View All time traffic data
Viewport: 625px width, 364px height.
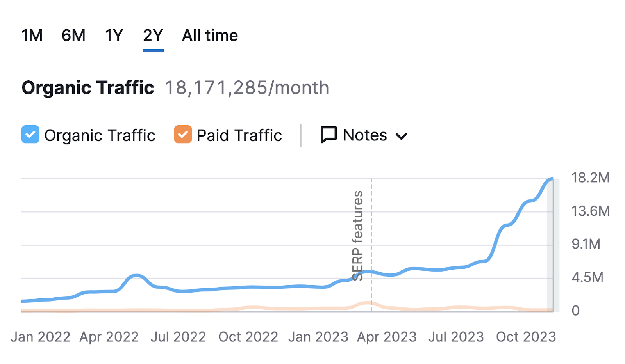tap(209, 36)
